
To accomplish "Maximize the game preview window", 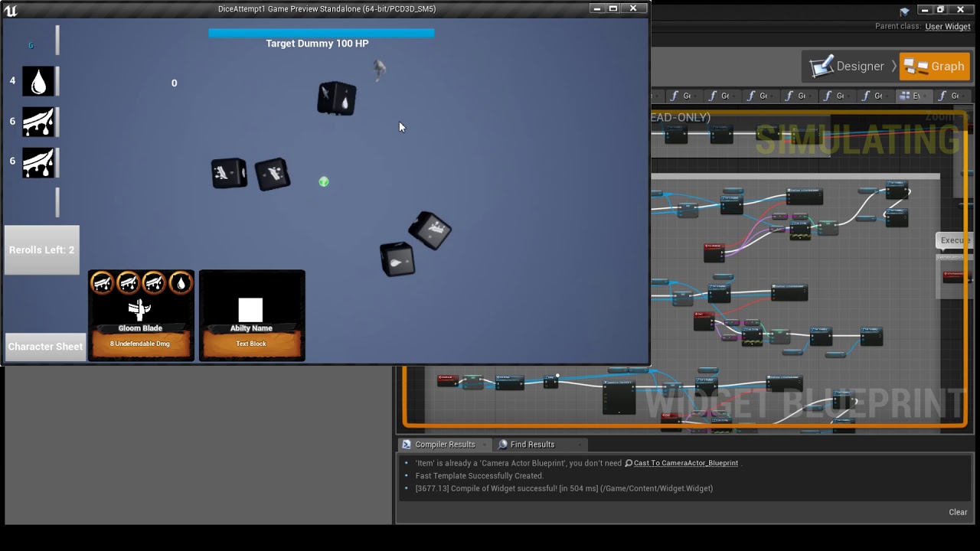I will tap(613, 8).
